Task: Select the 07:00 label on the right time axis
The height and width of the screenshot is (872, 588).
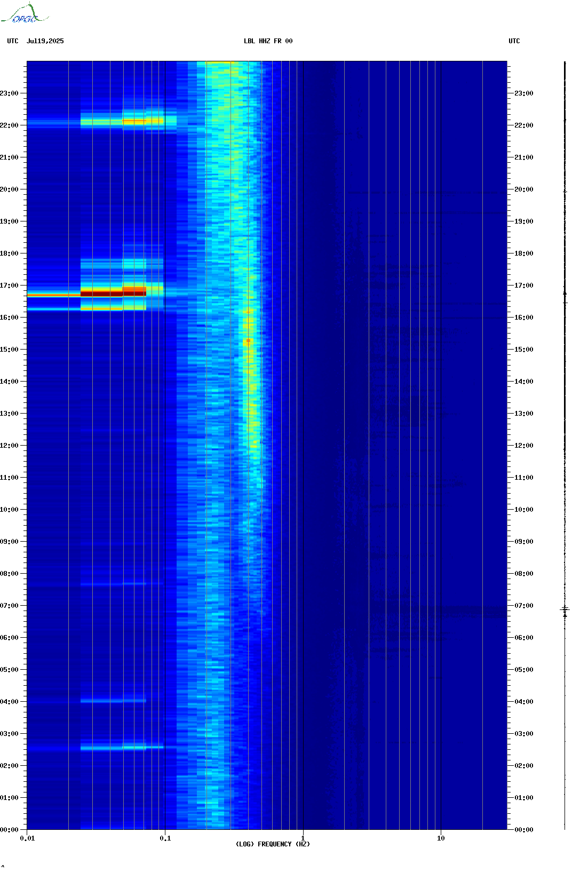Action: click(524, 606)
